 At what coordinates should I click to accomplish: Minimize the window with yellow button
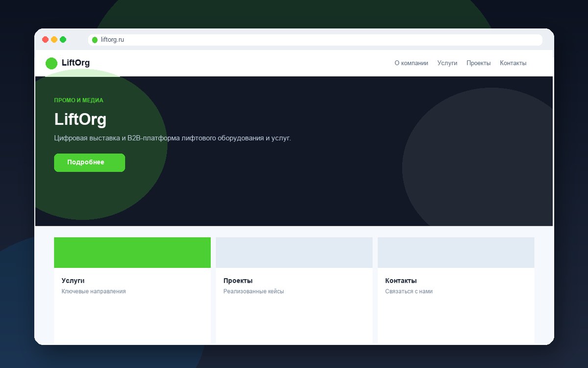(x=54, y=40)
